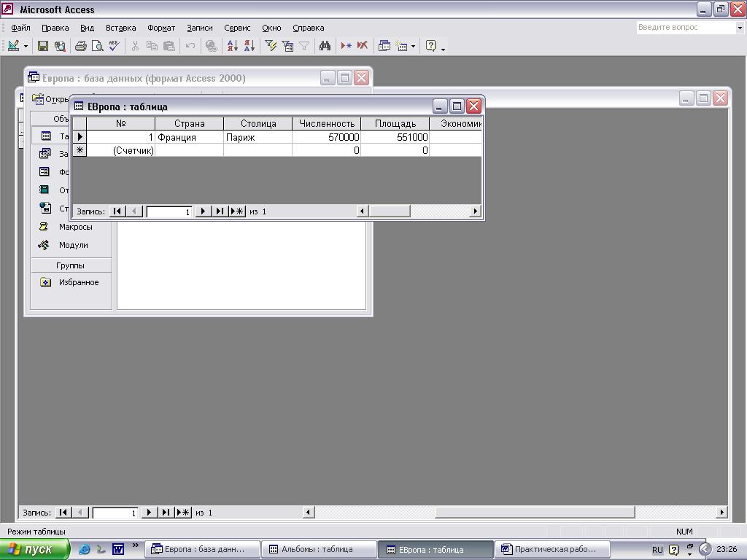The height and width of the screenshot is (560, 747).
Task: Expand the New Object dropdown arrow
Action: [413, 46]
